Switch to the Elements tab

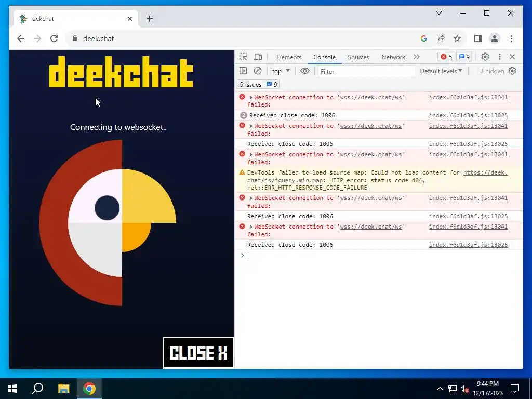pyautogui.click(x=289, y=57)
